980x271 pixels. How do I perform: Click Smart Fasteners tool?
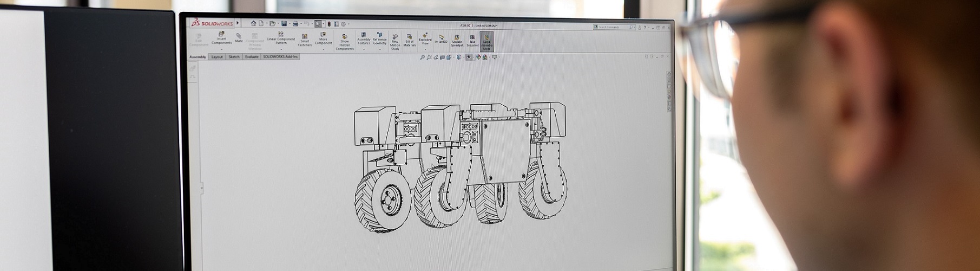pyautogui.click(x=305, y=40)
